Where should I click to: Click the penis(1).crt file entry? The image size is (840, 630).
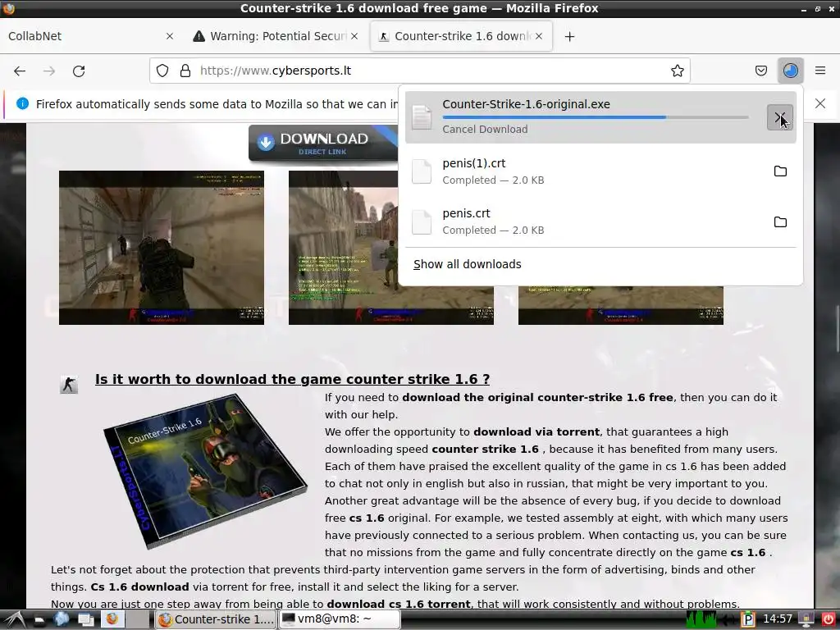600,171
